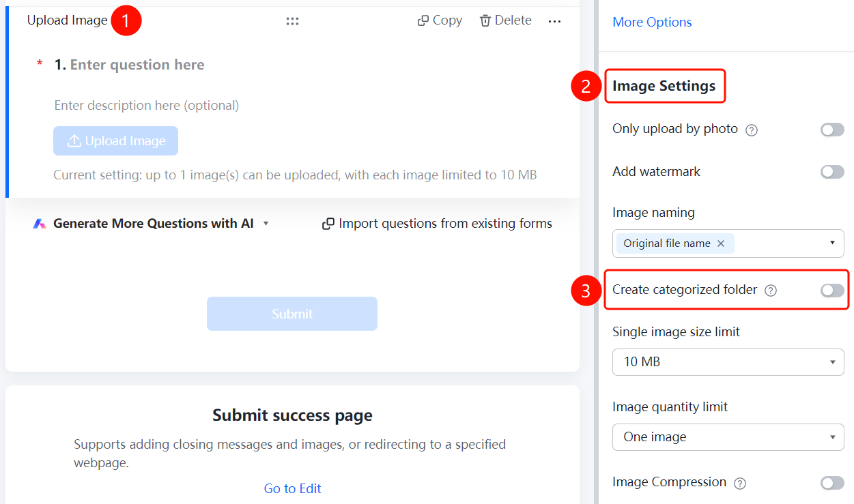854x504 pixels.
Task: Click the six-dot drag handle icon
Action: [292, 21]
